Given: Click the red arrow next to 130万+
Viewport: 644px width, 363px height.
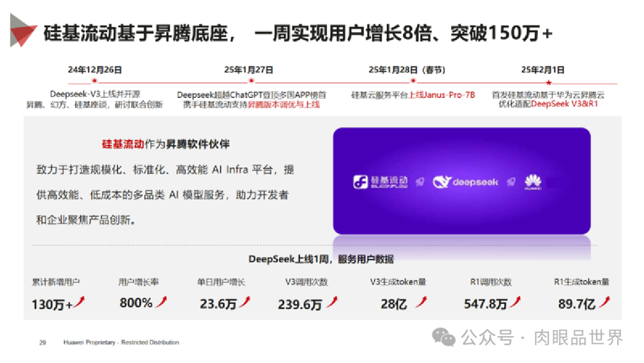Looking at the screenshot, I should click(x=79, y=302).
